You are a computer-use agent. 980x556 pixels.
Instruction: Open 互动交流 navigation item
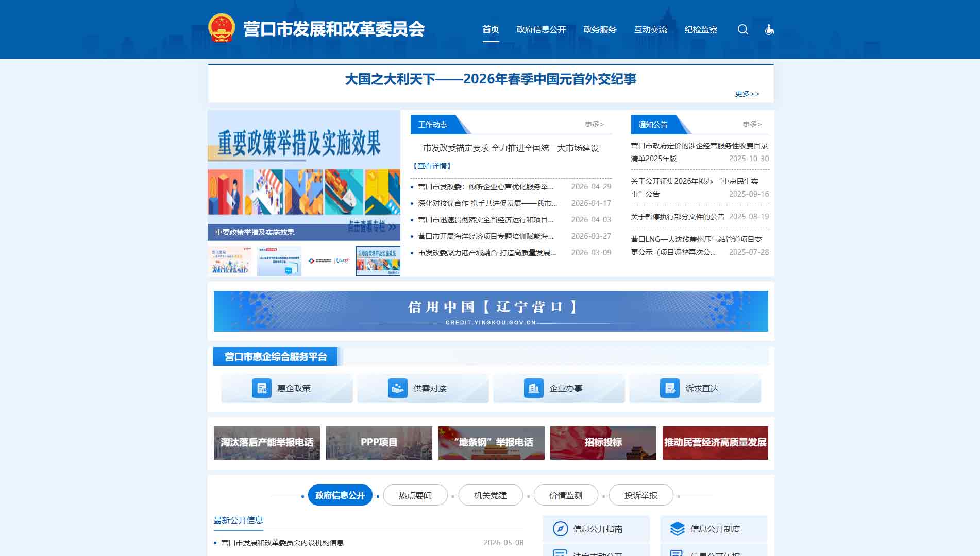point(650,30)
